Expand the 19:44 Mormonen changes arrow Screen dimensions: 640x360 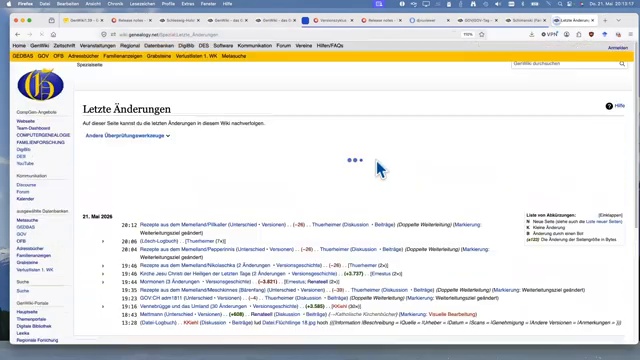[x=103, y=282]
